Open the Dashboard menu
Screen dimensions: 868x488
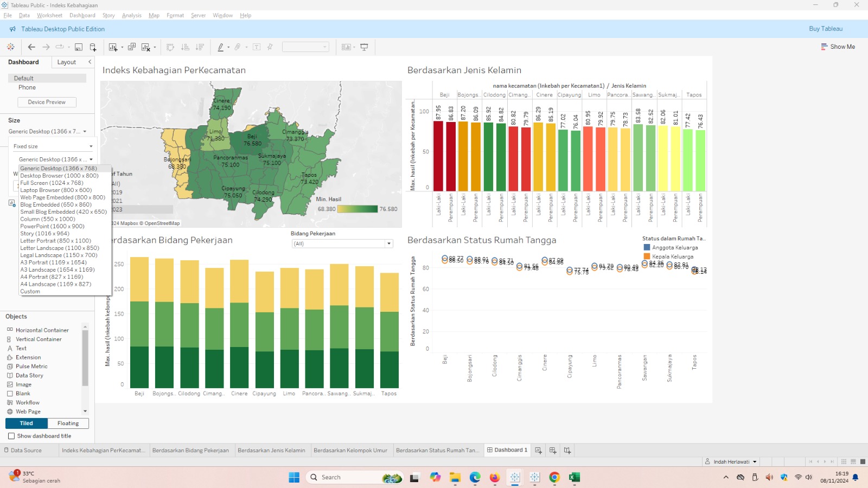point(82,15)
